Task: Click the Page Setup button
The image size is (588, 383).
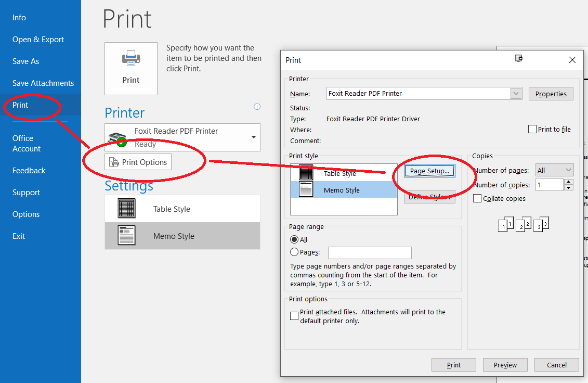Action: coord(429,171)
